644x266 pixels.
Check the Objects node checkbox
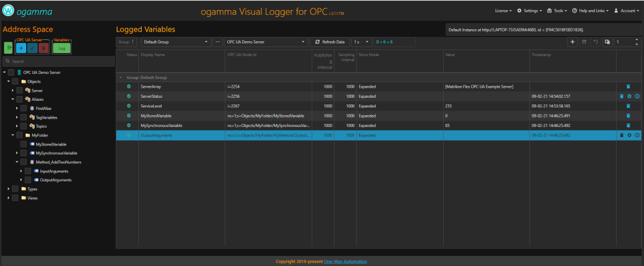(15, 81)
